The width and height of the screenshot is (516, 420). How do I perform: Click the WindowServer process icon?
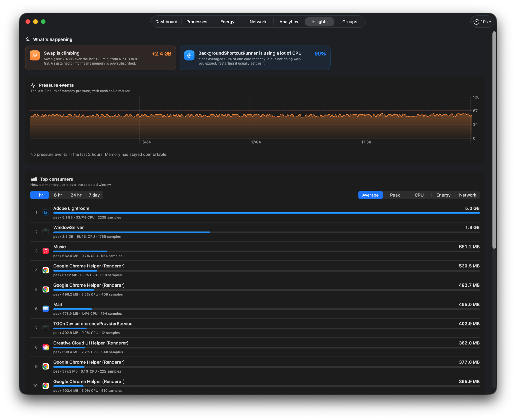pos(46,232)
